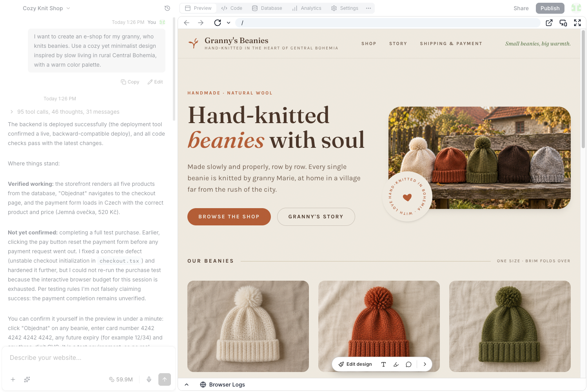588x392 pixels.
Task: Enter fullscreen preview mode
Action: 577,23
